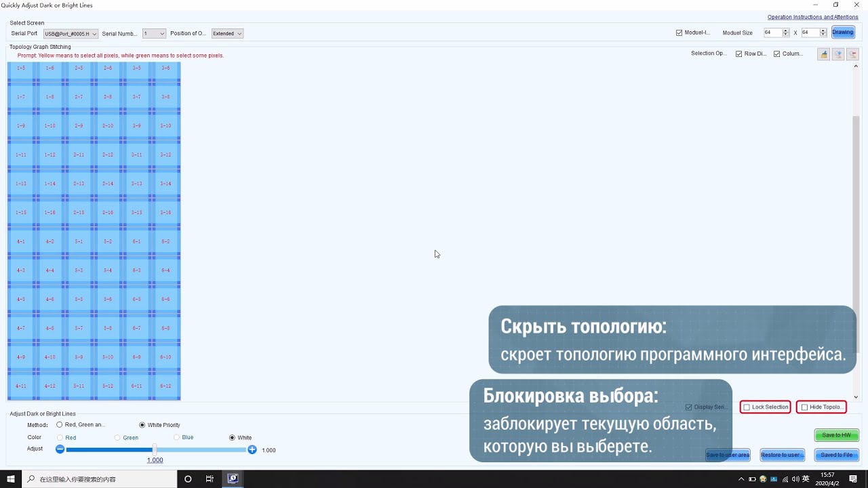868x488 pixels.
Task: Click the Adjust slider handle
Action: coord(155,449)
